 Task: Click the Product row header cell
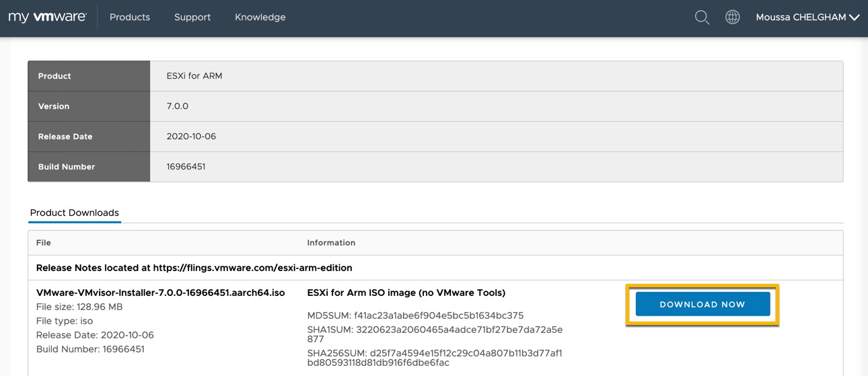[89, 76]
